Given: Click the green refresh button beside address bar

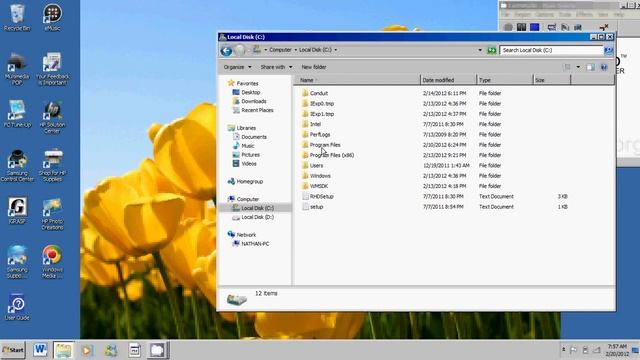Looking at the screenshot, I should (x=492, y=50).
